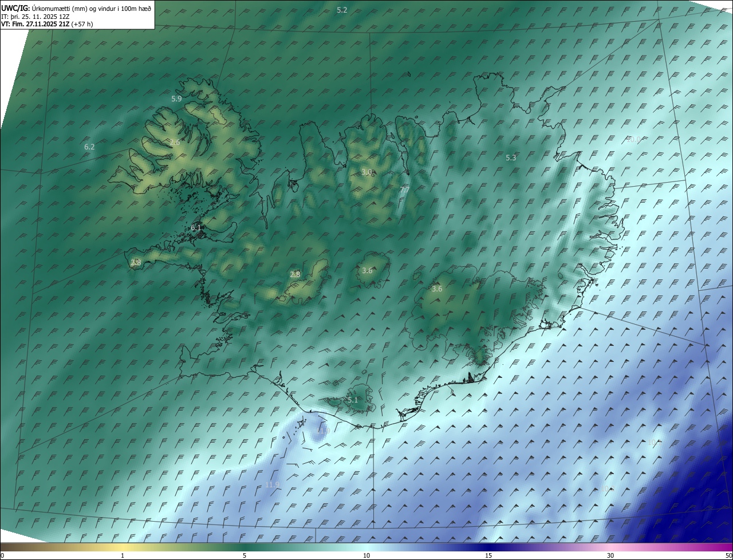The image size is (733, 560).
Task: Click the 'VT: Fim. 27.11.2025 21Z (+57 h)' line
Action: 47,24
